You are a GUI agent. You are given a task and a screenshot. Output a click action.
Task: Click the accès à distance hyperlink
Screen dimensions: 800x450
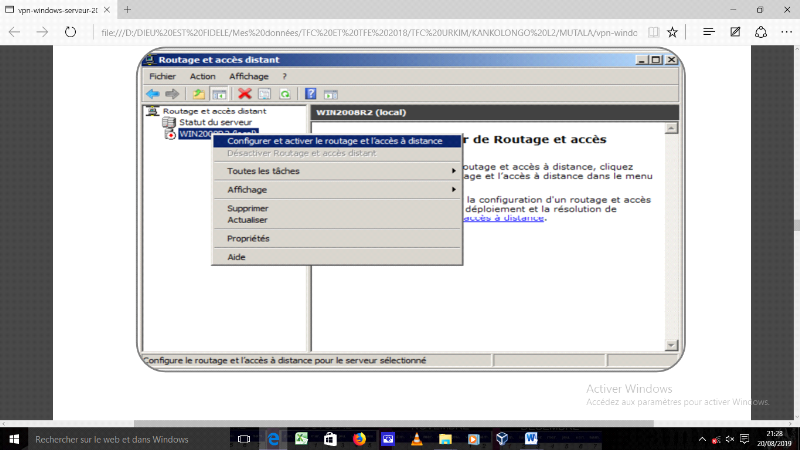click(x=504, y=218)
